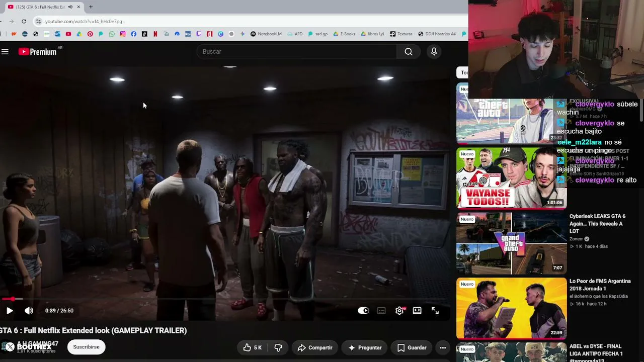Focus the Buscar search field
This screenshot has width=644, height=362.
click(x=297, y=52)
